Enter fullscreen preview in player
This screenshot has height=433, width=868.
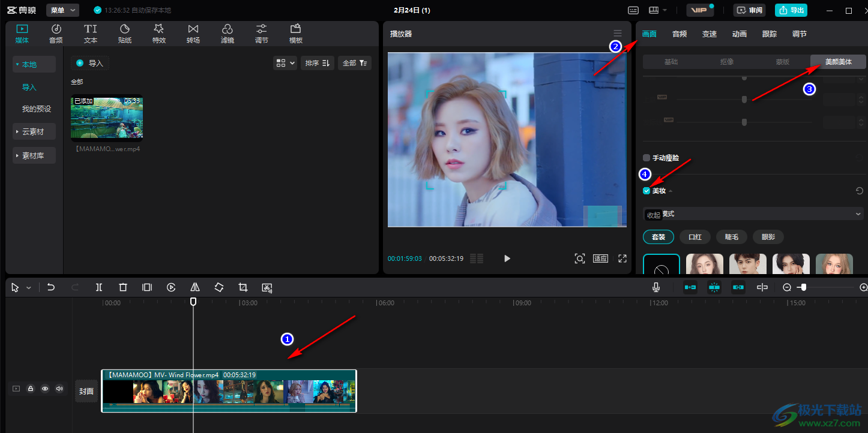coord(622,258)
